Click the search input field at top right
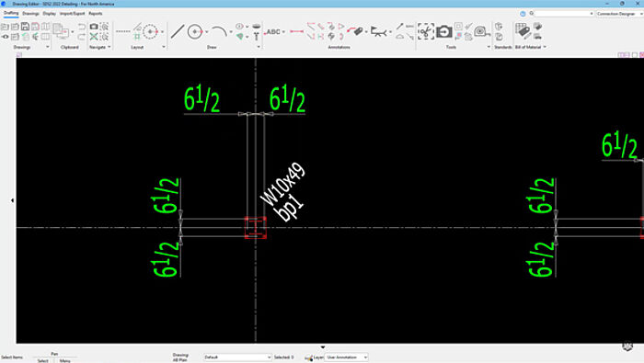This screenshot has height=363, width=644. coord(564,14)
